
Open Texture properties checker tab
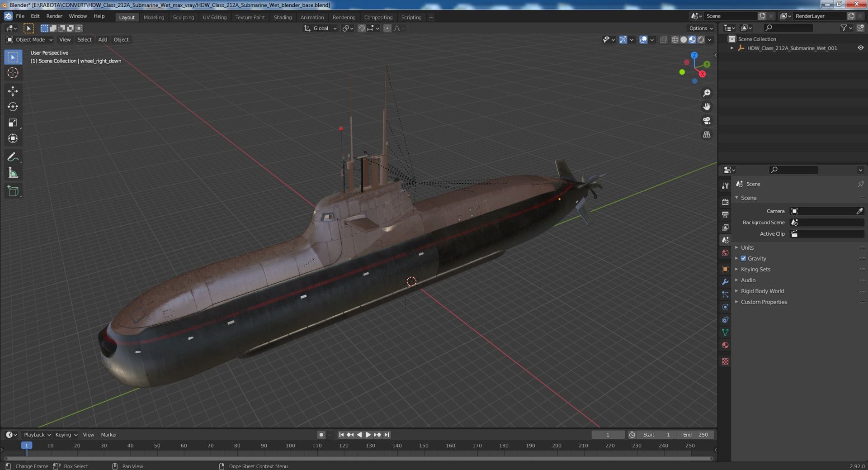[725, 361]
